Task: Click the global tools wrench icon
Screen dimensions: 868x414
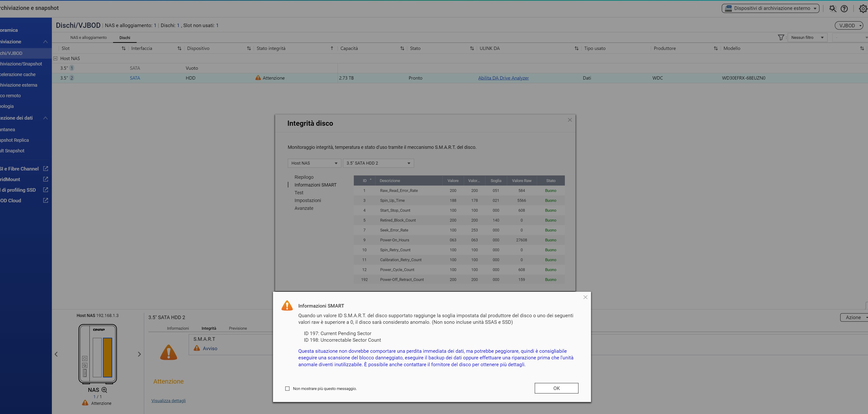Action: pos(833,9)
